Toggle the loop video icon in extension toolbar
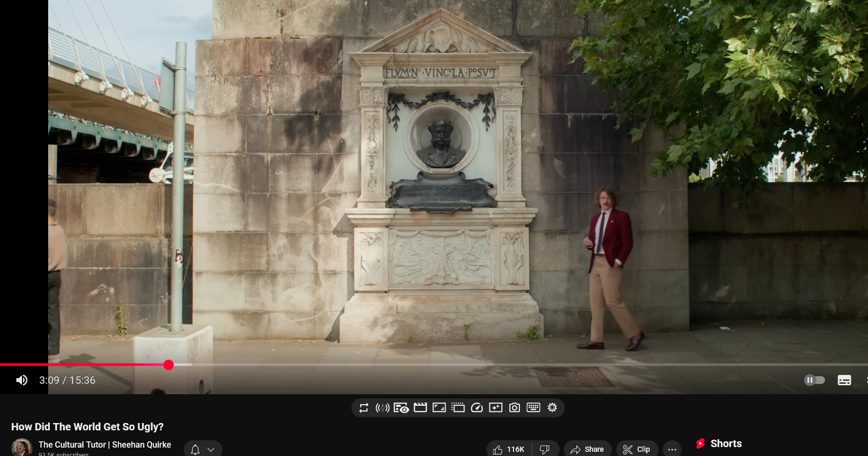Screen dimensions: 868x456 pos(364,408)
